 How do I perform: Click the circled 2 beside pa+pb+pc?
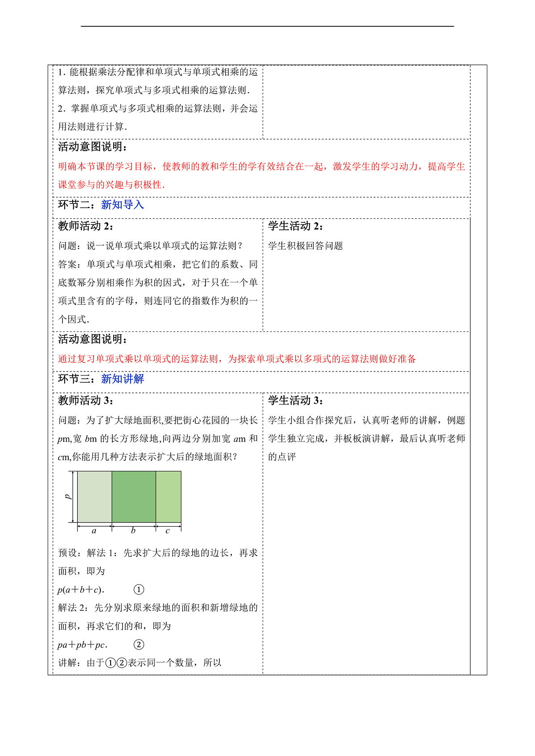pyautogui.click(x=139, y=645)
